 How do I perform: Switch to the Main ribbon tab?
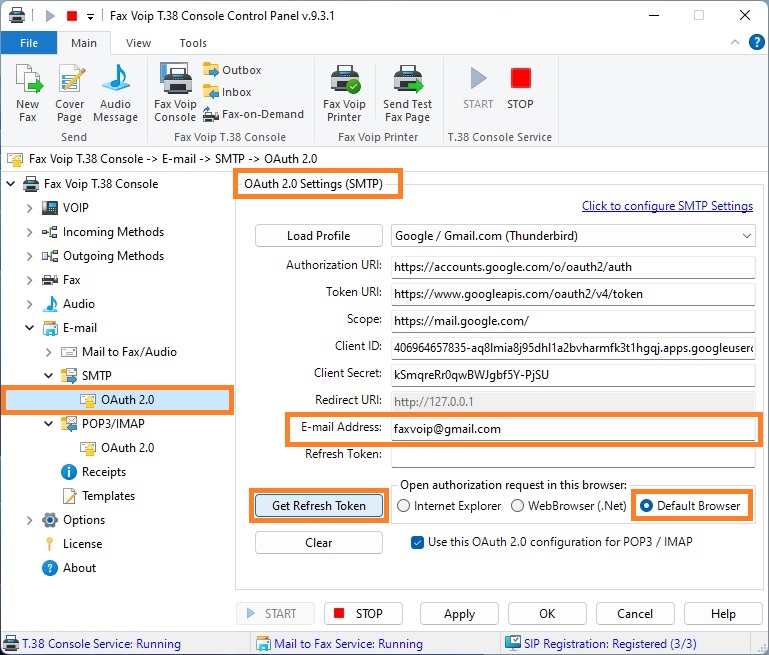coord(84,43)
